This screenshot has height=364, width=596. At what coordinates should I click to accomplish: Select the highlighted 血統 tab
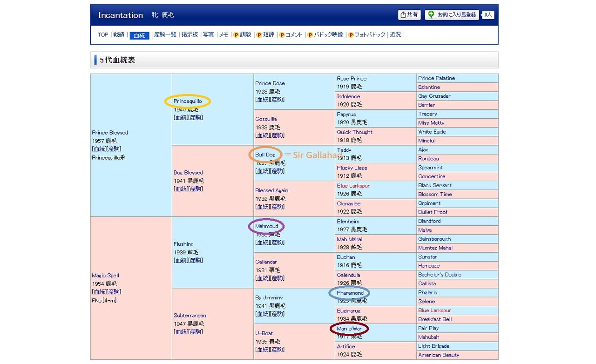139,35
